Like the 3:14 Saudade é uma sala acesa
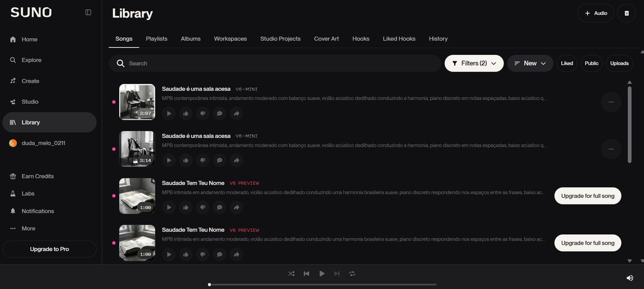The image size is (644, 289). (185, 161)
